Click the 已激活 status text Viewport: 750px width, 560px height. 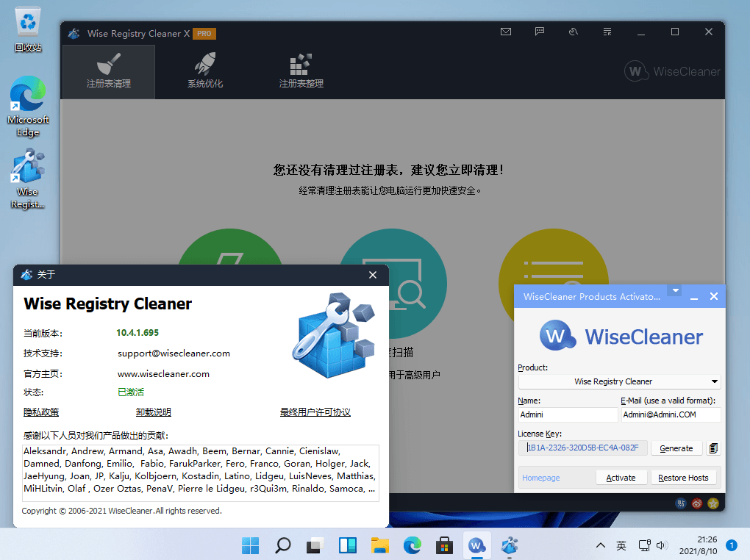[x=131, y=392]
